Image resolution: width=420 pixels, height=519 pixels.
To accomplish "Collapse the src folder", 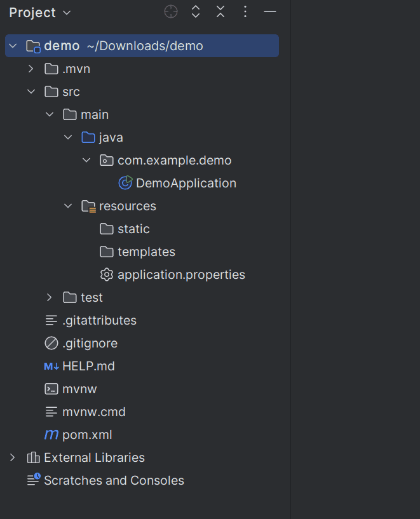I will [x=30, y=91].
